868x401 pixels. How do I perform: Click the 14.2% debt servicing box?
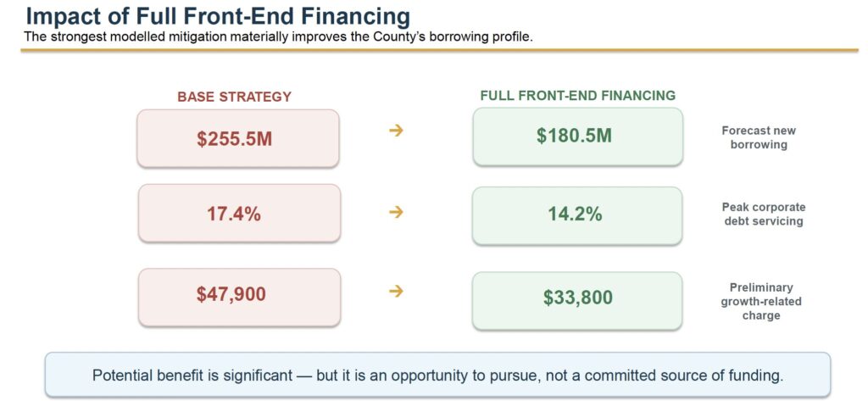576,216
